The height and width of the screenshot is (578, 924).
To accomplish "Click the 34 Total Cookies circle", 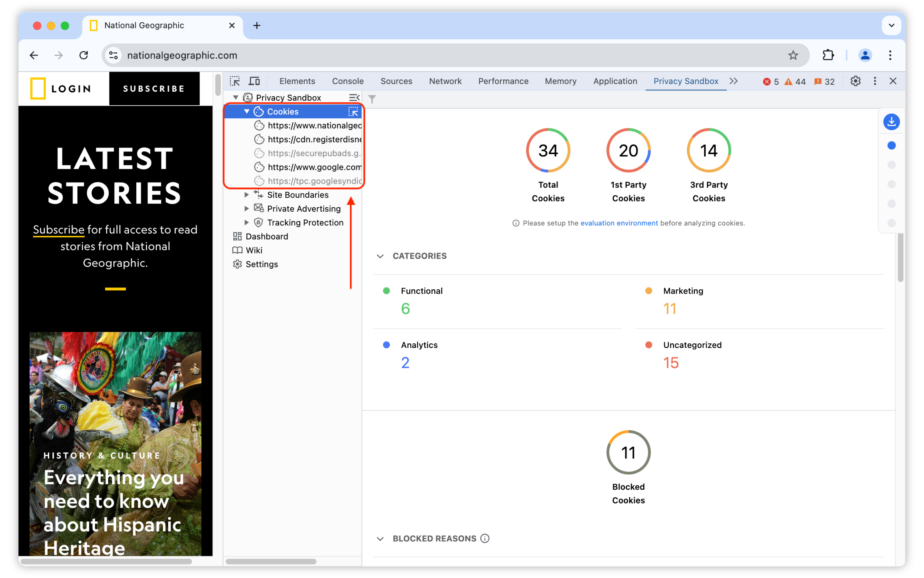I will click(x=548, y=150).
